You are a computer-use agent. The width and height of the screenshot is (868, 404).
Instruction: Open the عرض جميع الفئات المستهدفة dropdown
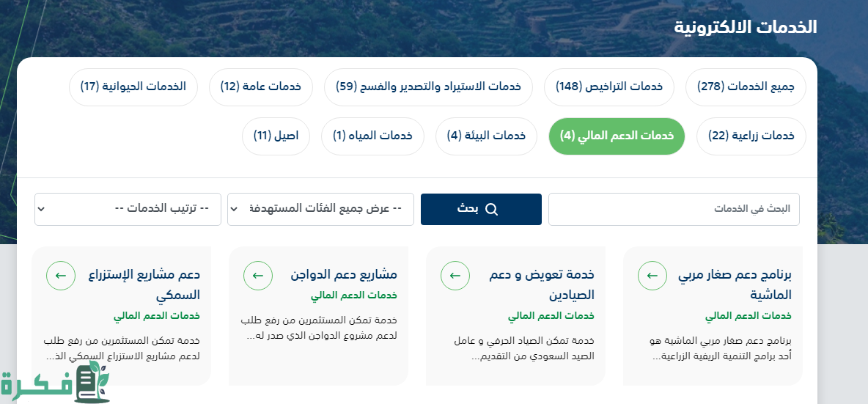(320, 209)
